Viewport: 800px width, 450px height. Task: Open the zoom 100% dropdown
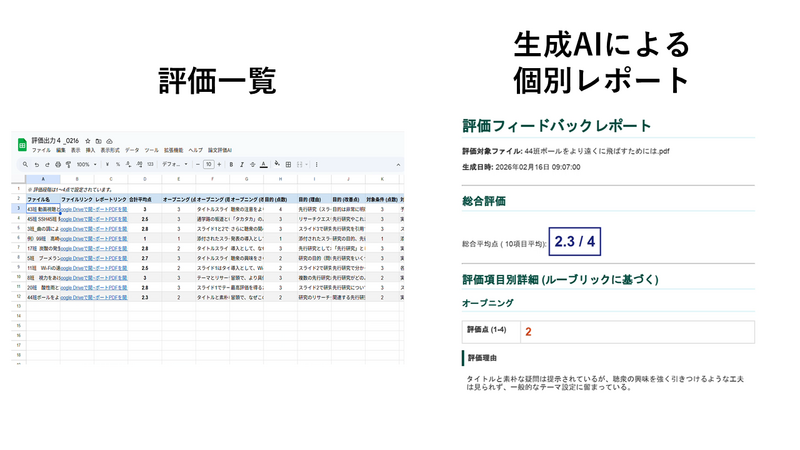(86, 164)
